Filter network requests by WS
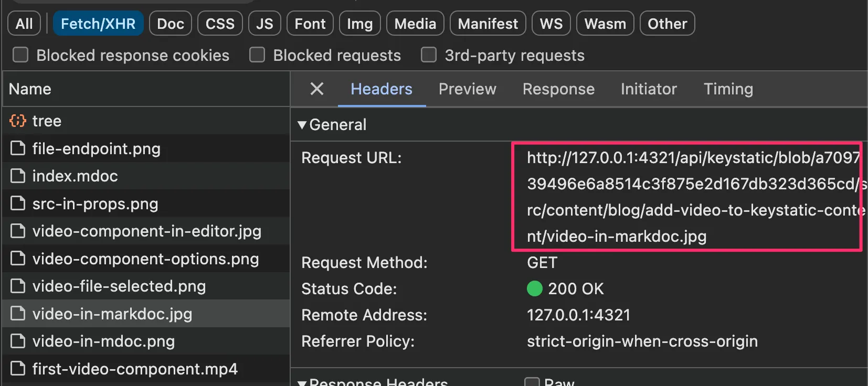The image size is (868, 386). tap(551, 24)
